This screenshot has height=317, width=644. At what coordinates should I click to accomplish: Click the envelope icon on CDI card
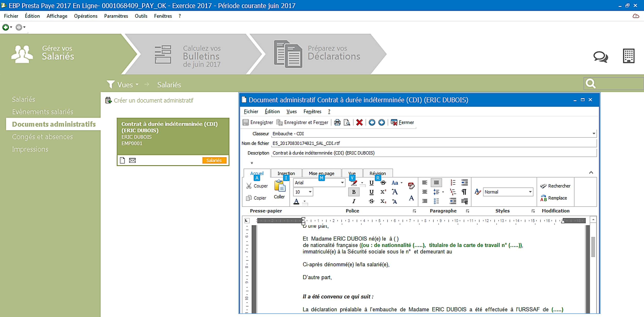(x=132, y=161)
